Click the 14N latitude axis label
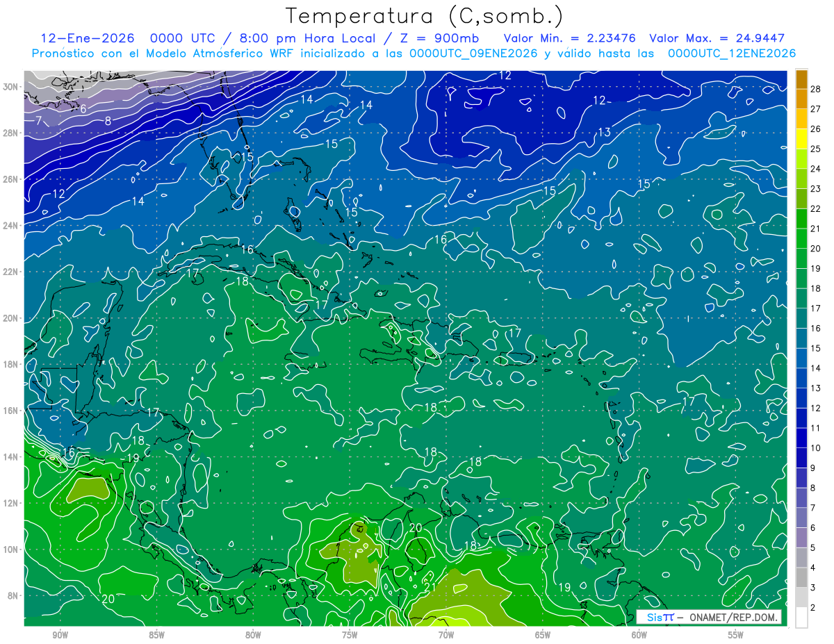The image size is (834, 644). click(x=12, y=456)
